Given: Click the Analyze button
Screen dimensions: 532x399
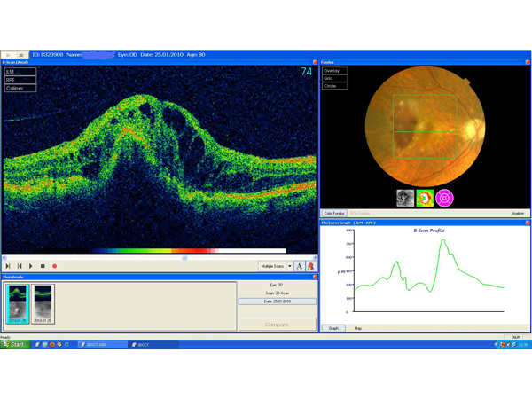Looking at the screenshot, I should 517,213.
